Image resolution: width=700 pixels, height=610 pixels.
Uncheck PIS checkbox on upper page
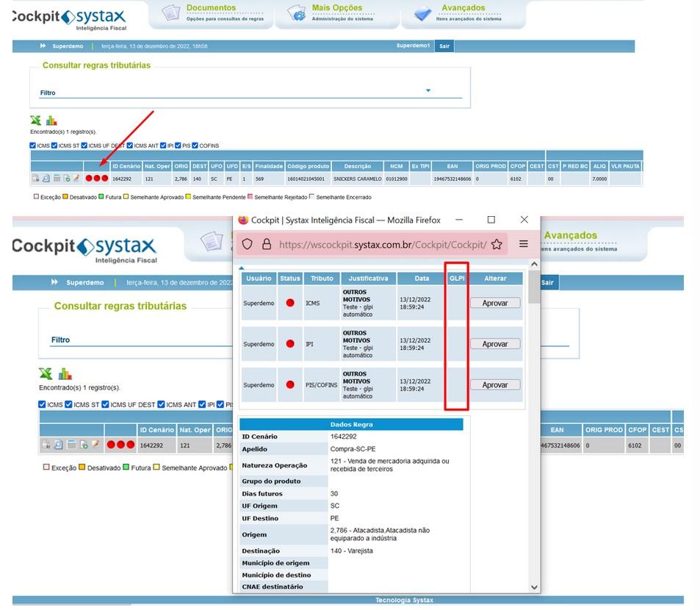click(x=178, y=146)
